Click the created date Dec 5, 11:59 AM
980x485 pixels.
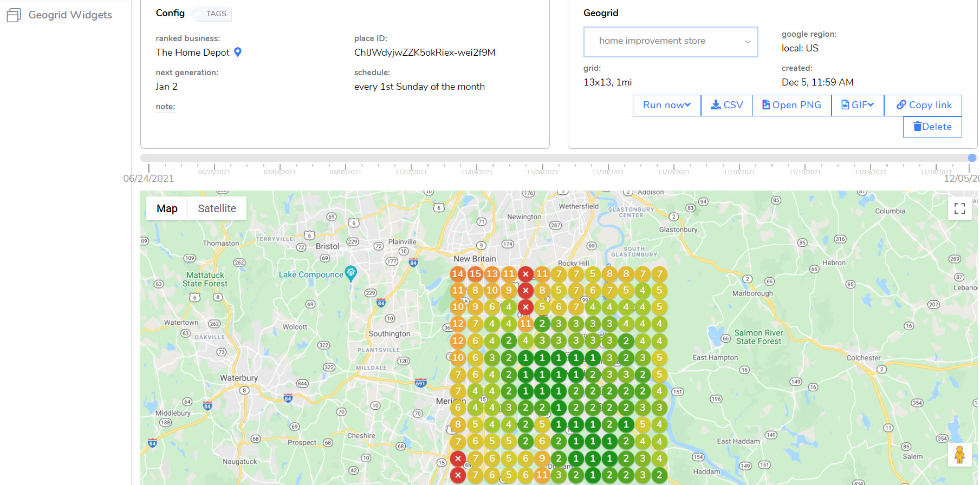pyautogui.click(x=817, y=82)
